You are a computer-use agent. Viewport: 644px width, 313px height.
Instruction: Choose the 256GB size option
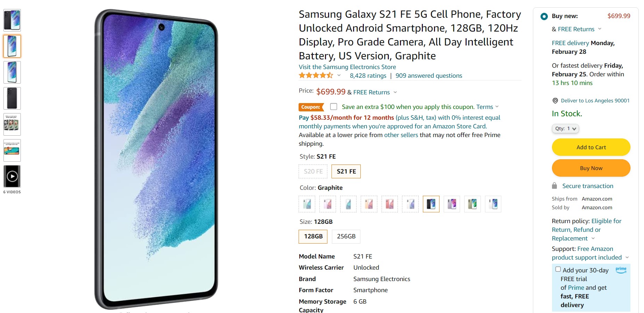[346, 236]
